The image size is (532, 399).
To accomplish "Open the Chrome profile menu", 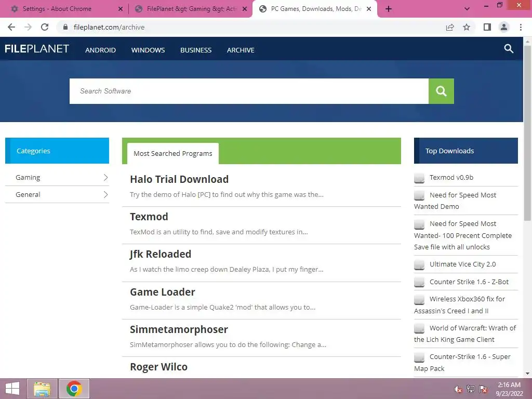I will click(x=504, y=27).
